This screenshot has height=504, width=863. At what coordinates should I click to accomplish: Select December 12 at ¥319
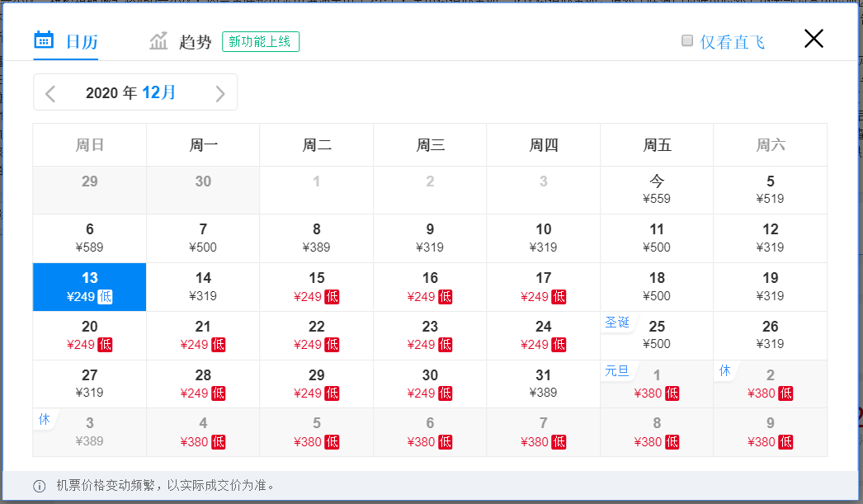770,238
